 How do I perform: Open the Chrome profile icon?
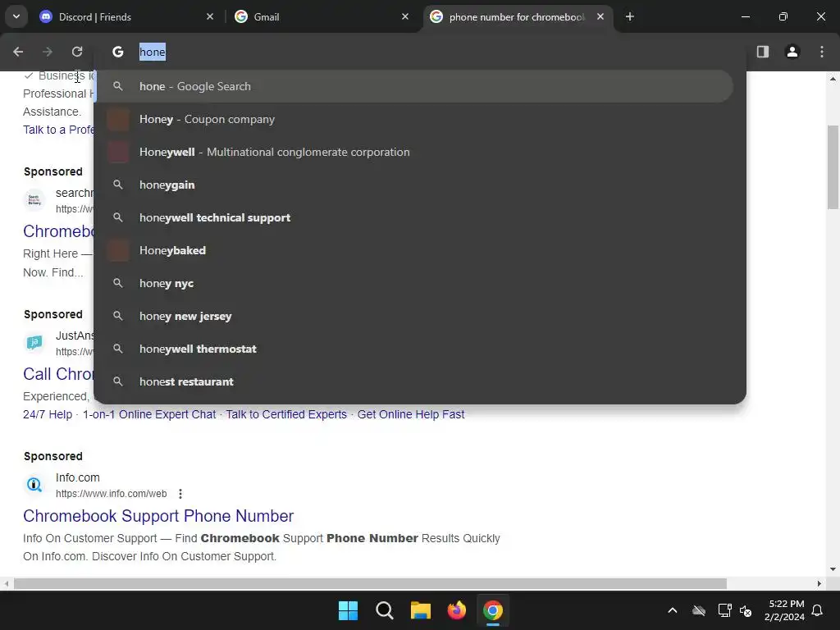[792, 52]
